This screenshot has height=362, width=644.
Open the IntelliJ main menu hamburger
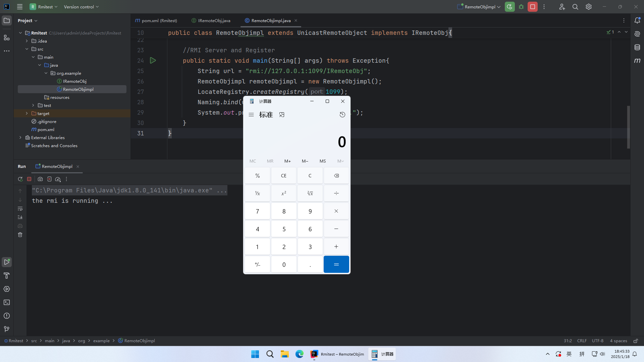click(20, 7)
